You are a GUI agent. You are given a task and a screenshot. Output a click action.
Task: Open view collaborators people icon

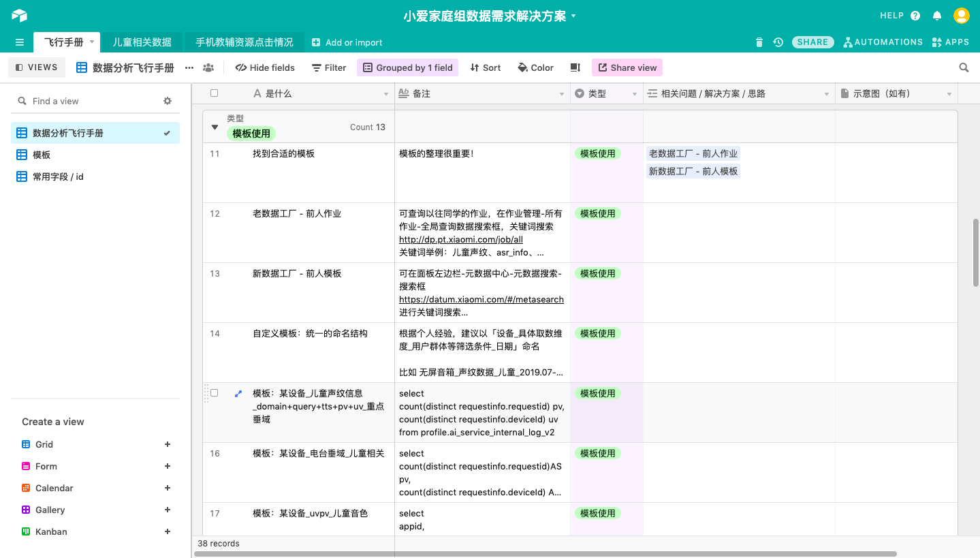(x=208, y=67)
